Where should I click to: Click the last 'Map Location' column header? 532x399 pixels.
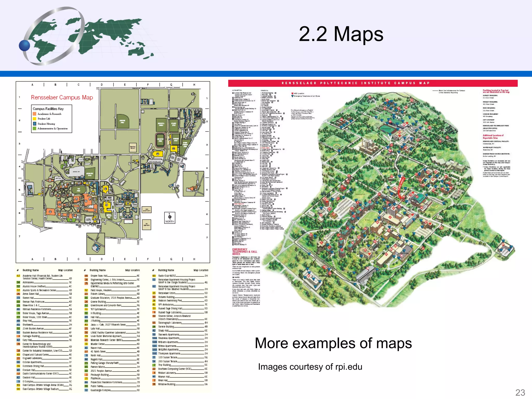click(201, 270)
